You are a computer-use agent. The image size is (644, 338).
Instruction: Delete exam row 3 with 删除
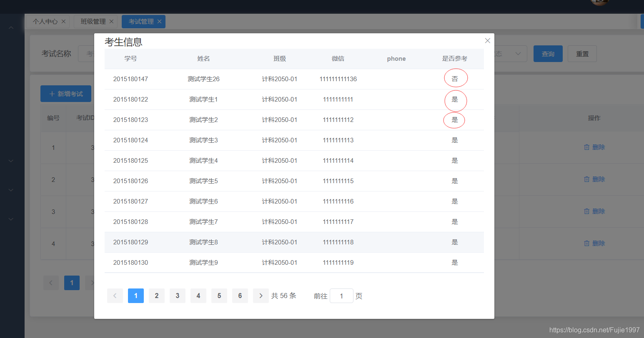click(x=594, y=211)
